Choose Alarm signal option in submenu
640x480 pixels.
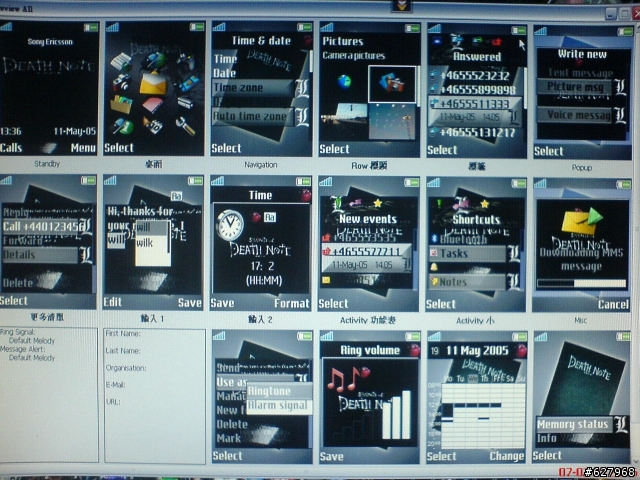[279, 406]
